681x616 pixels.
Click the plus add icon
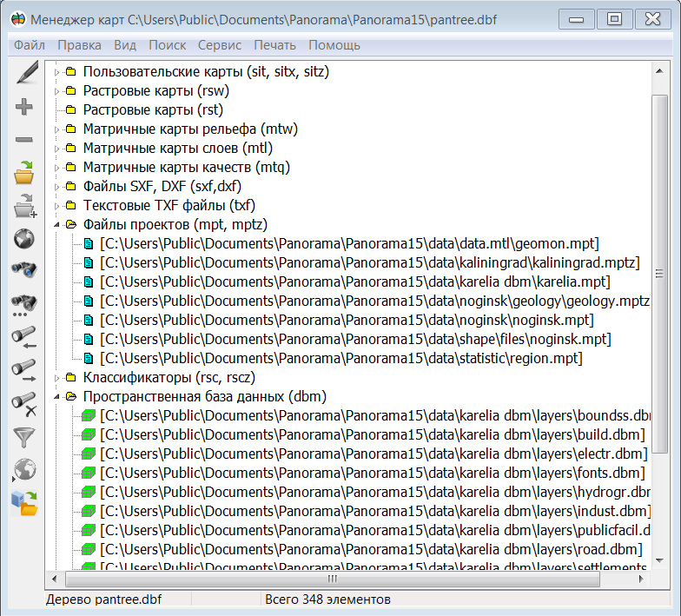pyautogui.click(x=23, y=108)
